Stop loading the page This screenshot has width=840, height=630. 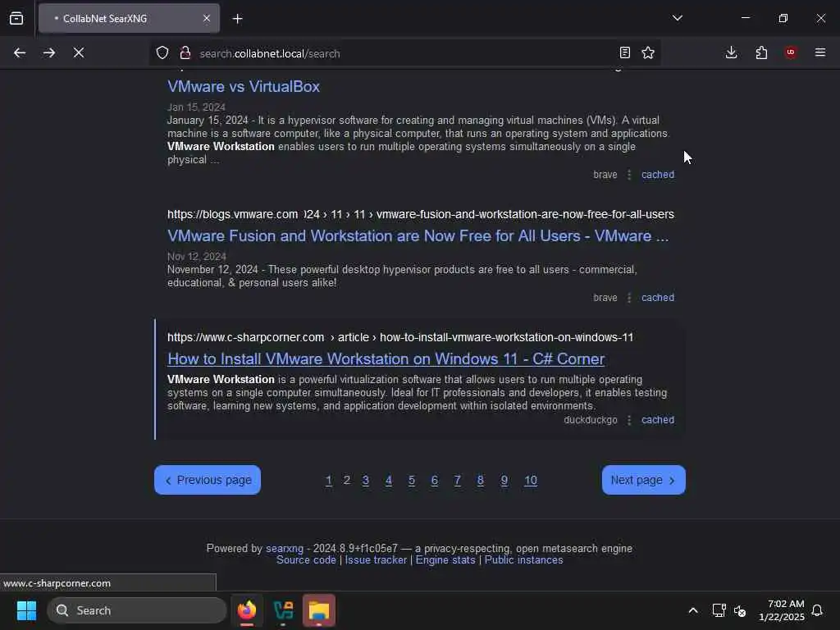point(79,52)
